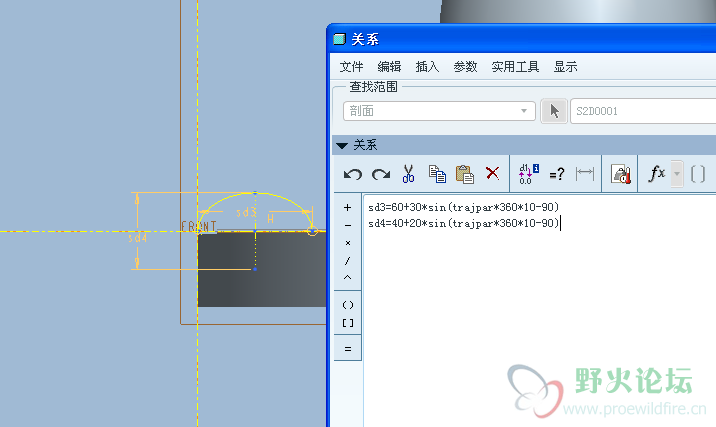Viewport: 716px width, 427px height.
Task: Click the Paste clipboard icon
Action: point(465,174)
